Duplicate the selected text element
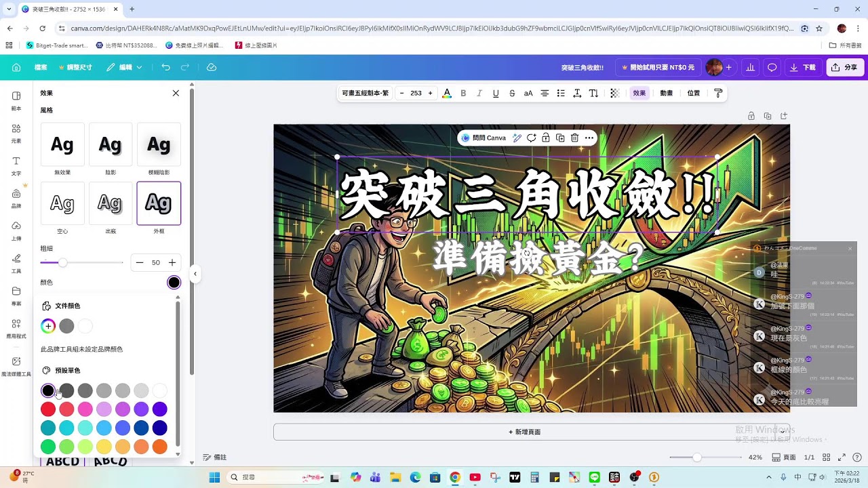Screen dimensions: 868x488 pos(560,138)
